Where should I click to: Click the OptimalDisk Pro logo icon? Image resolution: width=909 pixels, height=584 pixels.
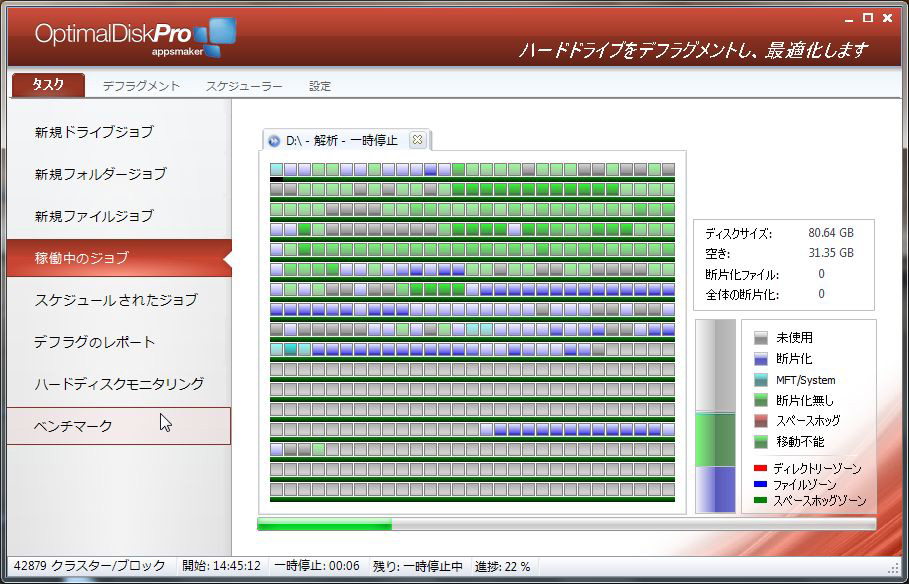point(215,36)
